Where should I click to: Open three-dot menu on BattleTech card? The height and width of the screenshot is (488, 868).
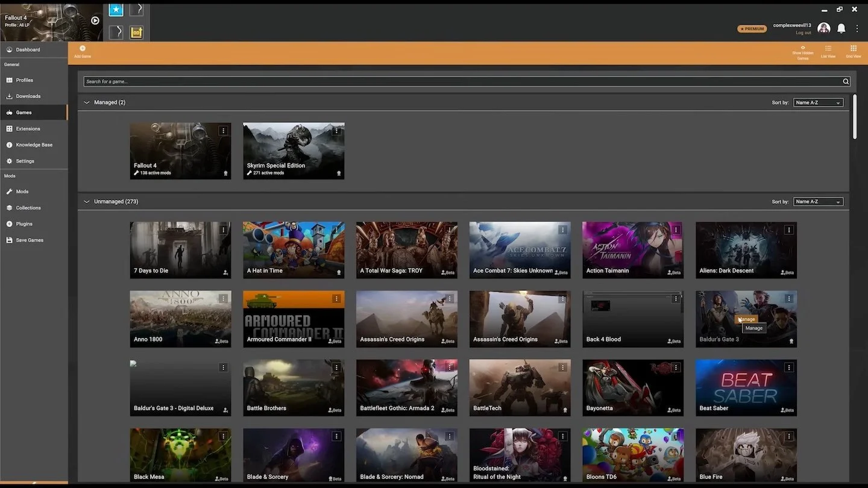[x=563, y=368]
